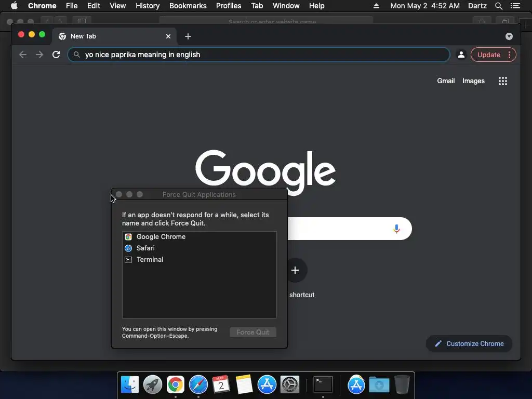Screen dimensions: 532x399
Task: Click the Update button in Chrome
Action: coord(488,55)
